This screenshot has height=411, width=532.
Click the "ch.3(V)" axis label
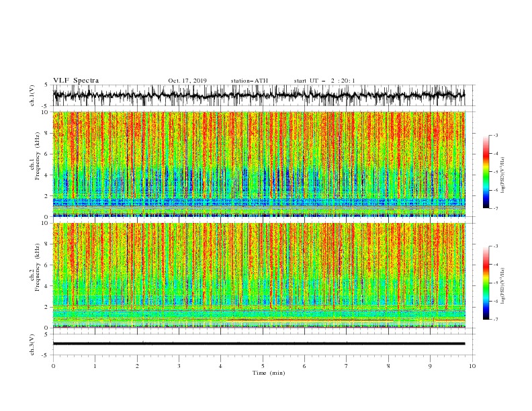click(32, 345)
